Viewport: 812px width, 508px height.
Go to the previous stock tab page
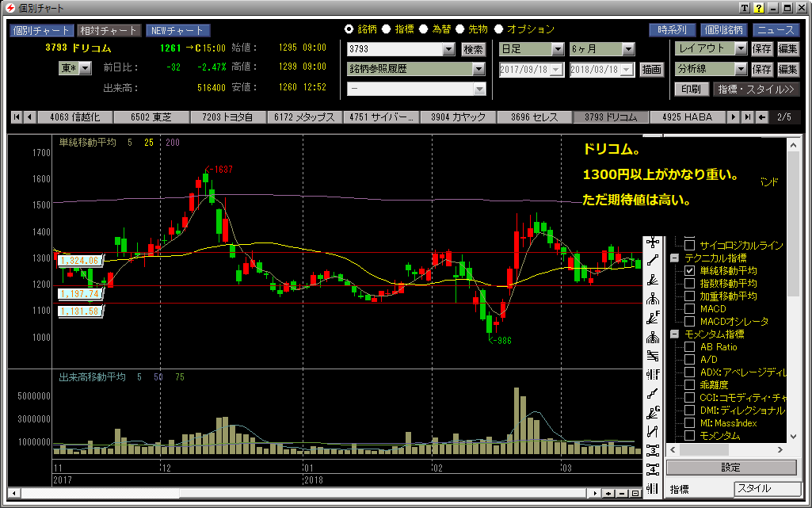point(29,117)
